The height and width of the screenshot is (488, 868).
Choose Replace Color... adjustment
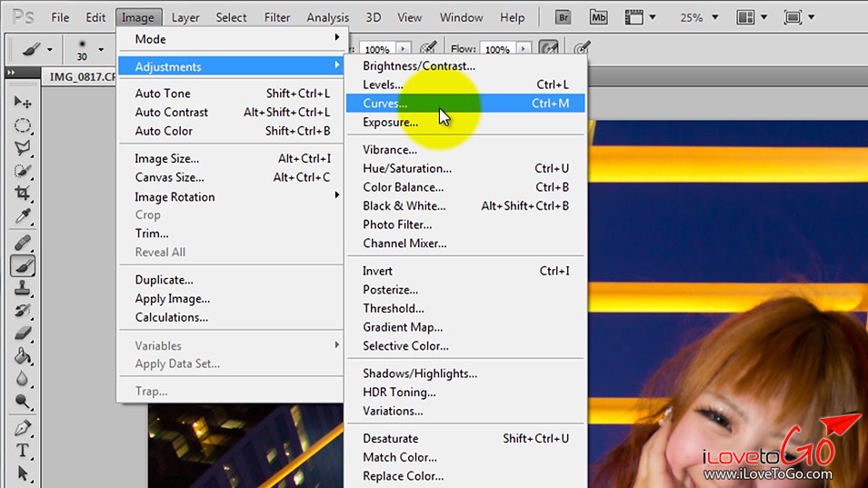pyautogui.click(x=465, y=476)
